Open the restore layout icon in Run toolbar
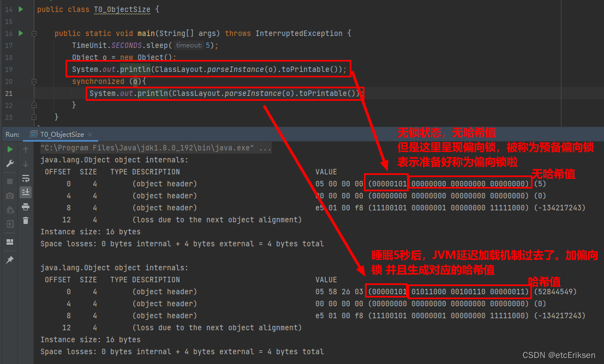The image size is (604, 364). pos(10,242)
